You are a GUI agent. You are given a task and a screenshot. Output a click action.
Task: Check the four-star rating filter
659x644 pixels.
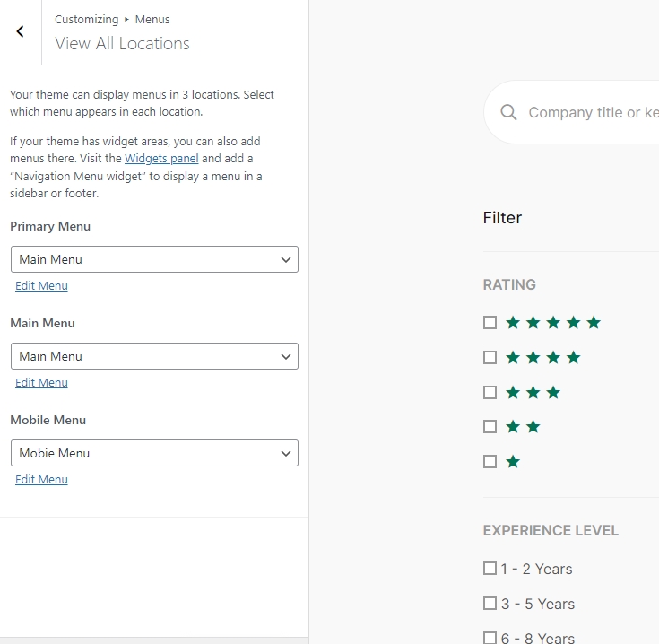tap(490, 358)
